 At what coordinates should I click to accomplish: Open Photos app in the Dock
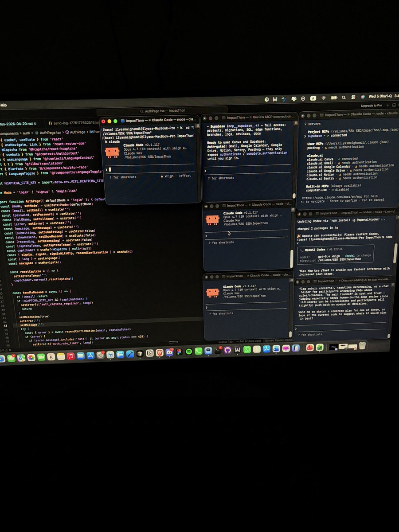point(31,357)
